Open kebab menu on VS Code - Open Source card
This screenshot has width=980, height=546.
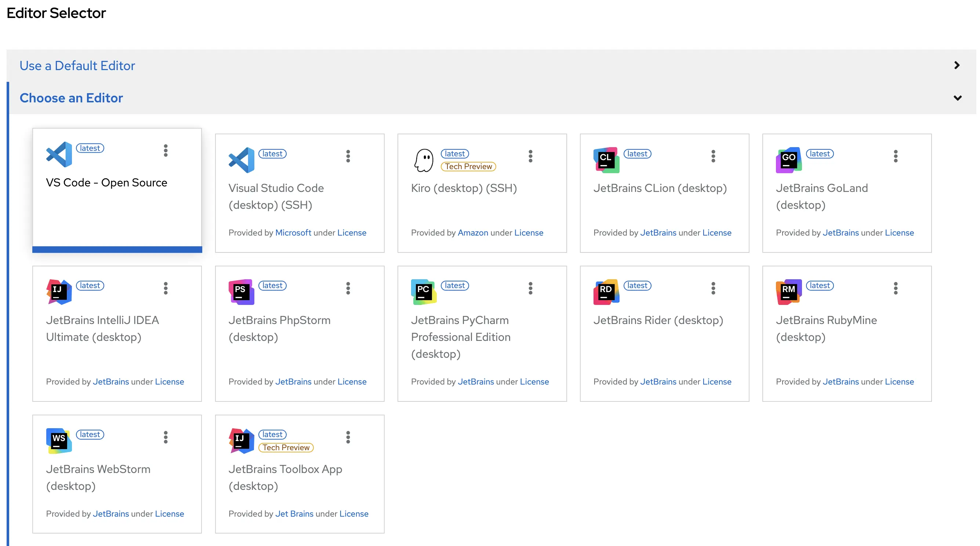tap(166, 150)
